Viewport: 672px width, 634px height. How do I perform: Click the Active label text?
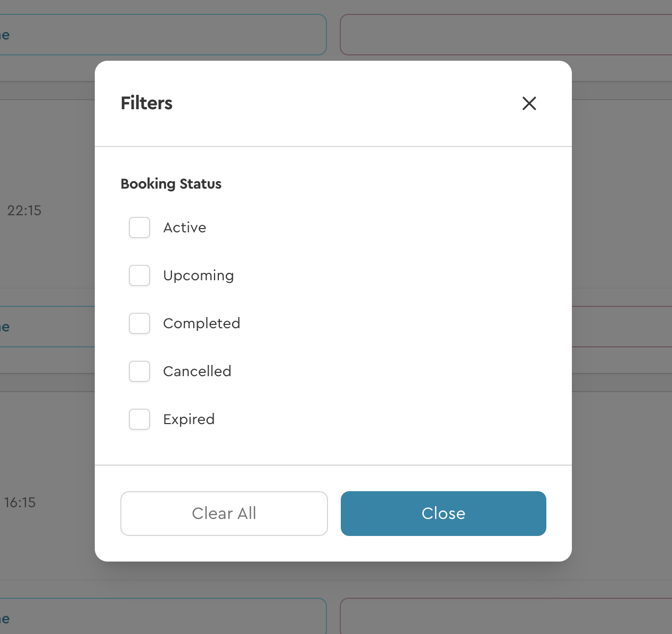click(x=184, y=227)
